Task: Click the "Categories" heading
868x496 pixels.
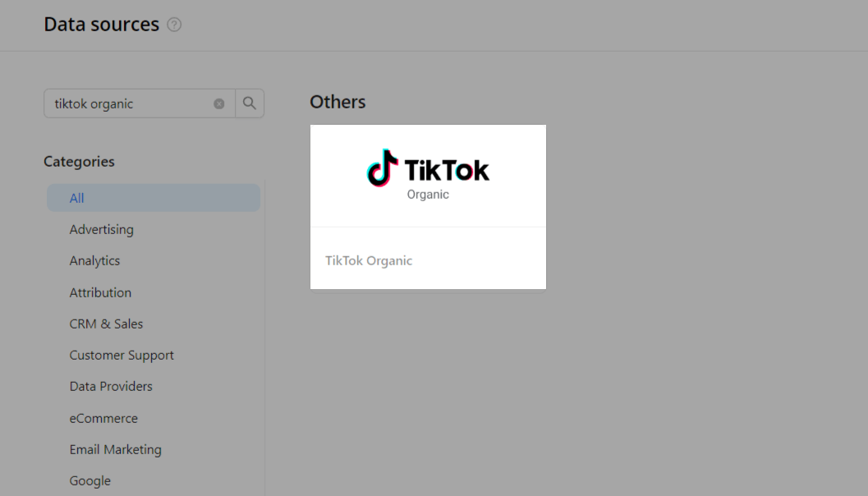Action: pyautogui.click(x=79, y=162)
